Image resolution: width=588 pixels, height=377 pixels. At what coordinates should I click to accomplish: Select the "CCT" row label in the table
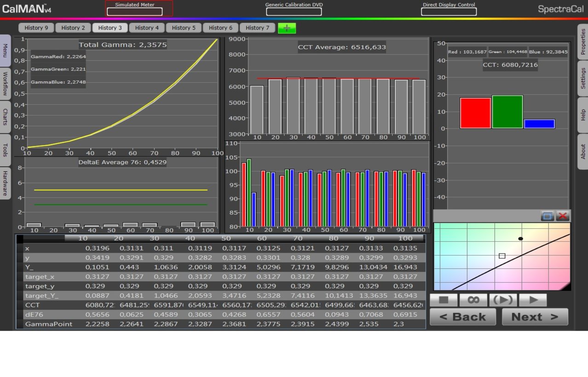[32, 305]
